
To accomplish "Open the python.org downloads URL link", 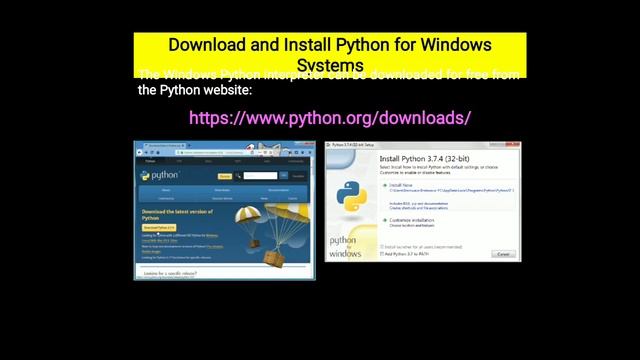I will pyautogui.click(x=330, y=118).
